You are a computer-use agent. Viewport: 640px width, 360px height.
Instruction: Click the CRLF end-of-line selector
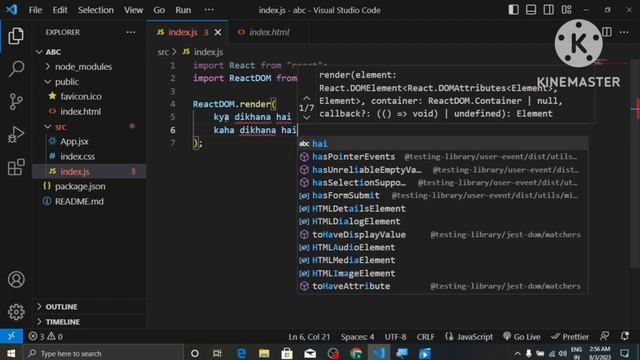click(425, 336)
